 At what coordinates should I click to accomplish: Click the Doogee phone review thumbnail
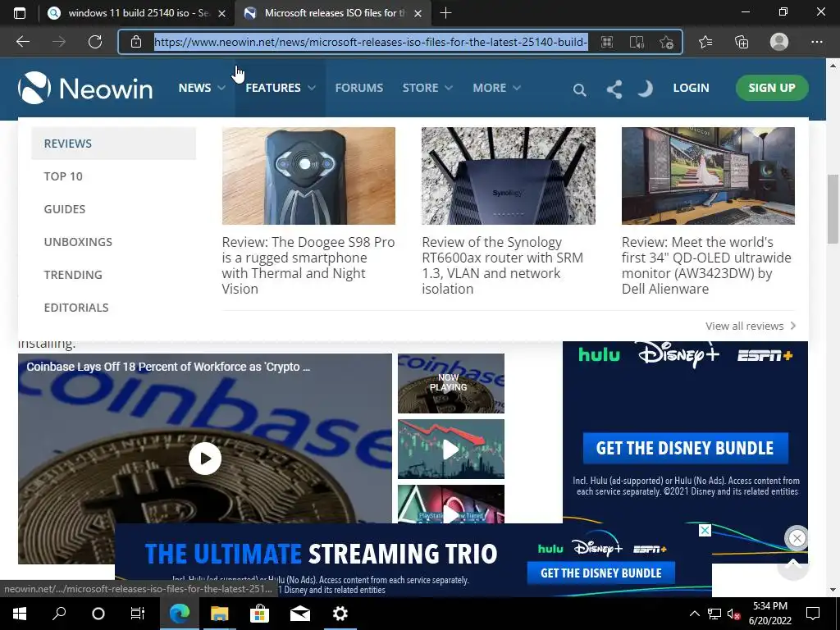[308, 176]
